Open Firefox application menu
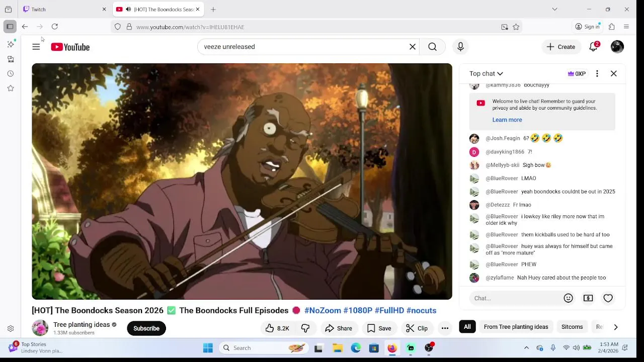644x362 pixels. click(x=626, y=27)
